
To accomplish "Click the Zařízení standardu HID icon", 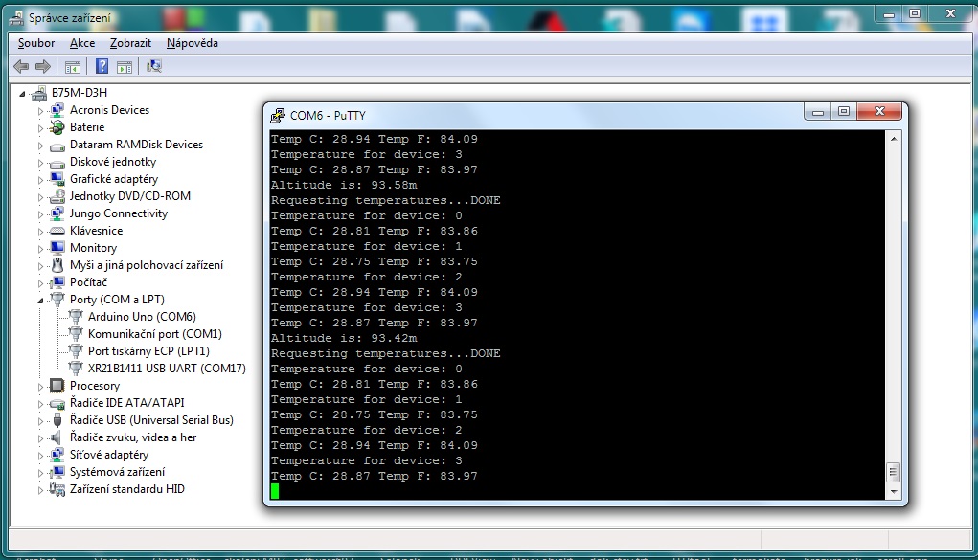I will point(57,489).
